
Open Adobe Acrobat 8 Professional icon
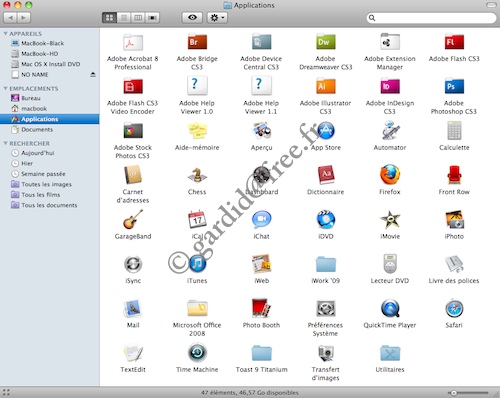(133, 42)
